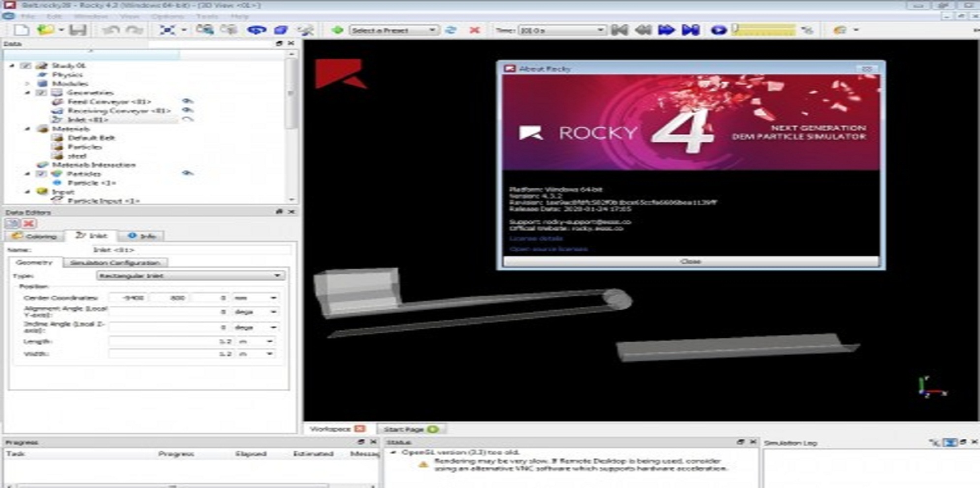Open a project via the folder icon
The width and height of the screenshot is (980, 488).
coord(45,30)
